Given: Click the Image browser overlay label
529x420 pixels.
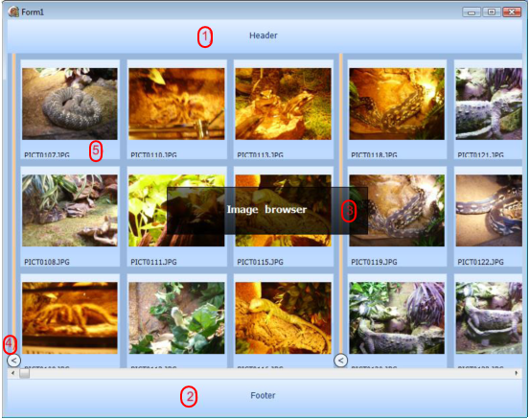Looking at the screenshot, I should [x=266, y=210].
